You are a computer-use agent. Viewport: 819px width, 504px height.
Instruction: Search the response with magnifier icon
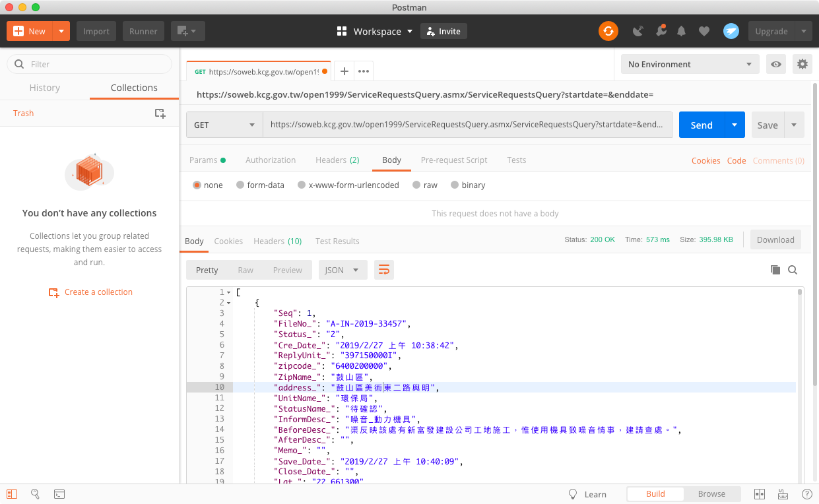point(793,270)
